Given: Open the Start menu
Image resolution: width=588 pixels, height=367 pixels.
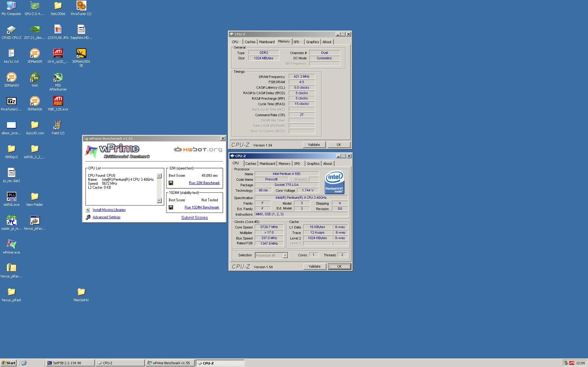Looking at the screenshot, I should pyautogui.click(x=8, y=363).
